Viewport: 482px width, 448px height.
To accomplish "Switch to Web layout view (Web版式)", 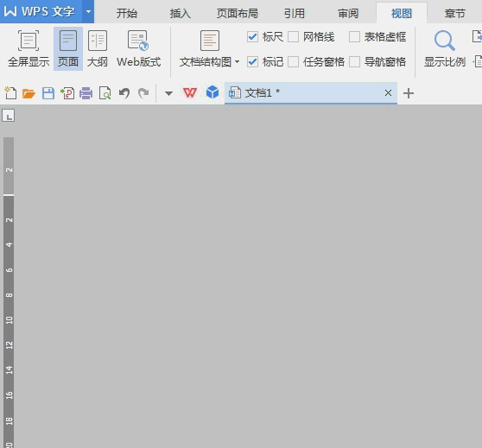I will (138, 41).
